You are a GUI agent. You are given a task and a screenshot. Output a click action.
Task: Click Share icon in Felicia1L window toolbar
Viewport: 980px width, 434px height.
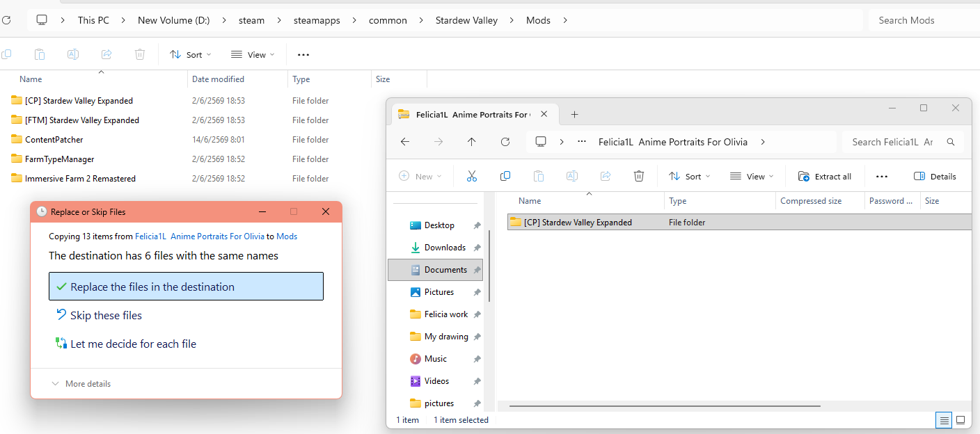(606, 177)
